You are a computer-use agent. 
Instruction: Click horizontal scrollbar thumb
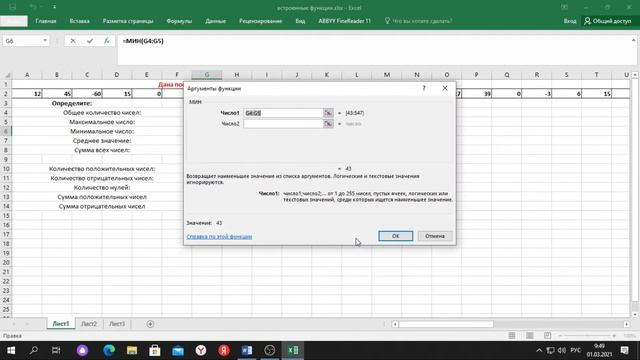[446, 324]
